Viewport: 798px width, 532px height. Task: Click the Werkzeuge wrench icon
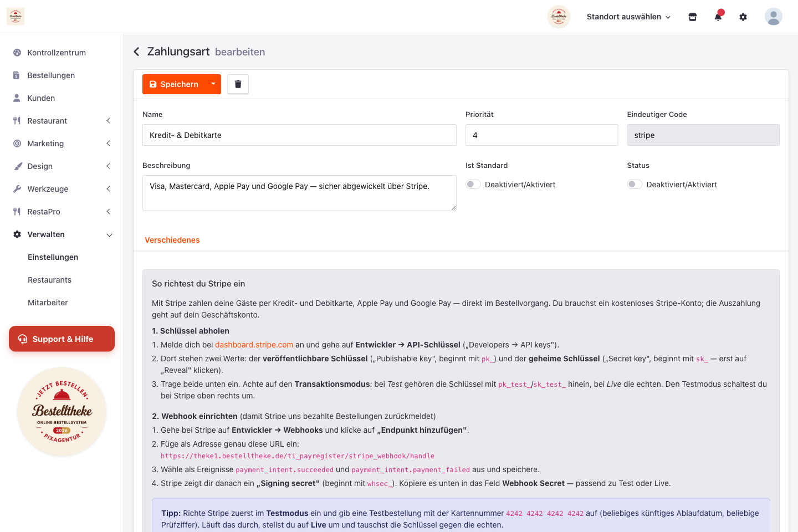17,189
